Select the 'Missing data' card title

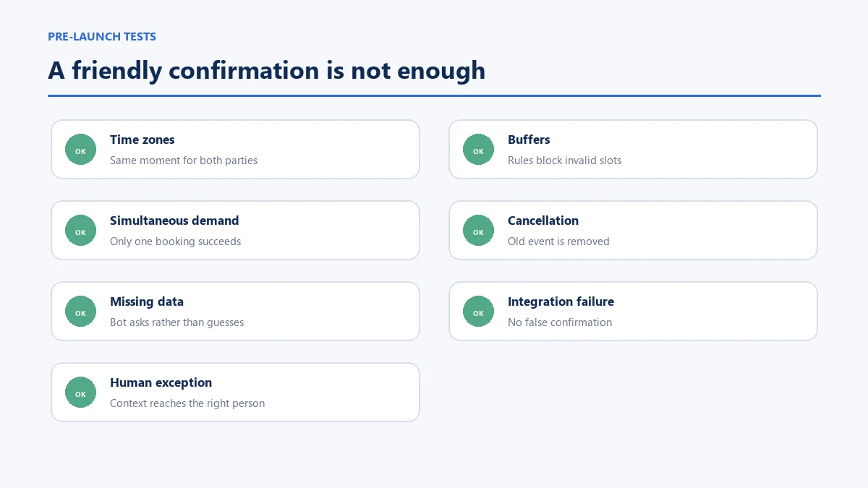click(x=147, y=301)
